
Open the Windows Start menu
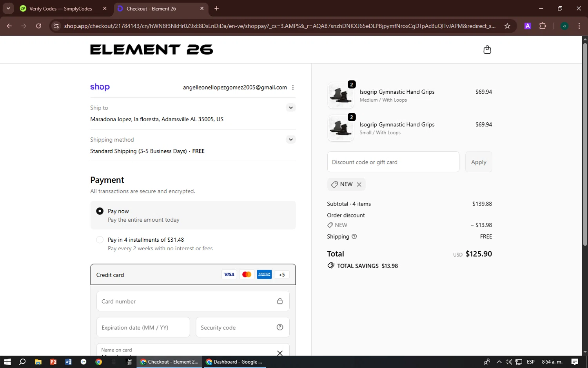click(x=7, y=362)
